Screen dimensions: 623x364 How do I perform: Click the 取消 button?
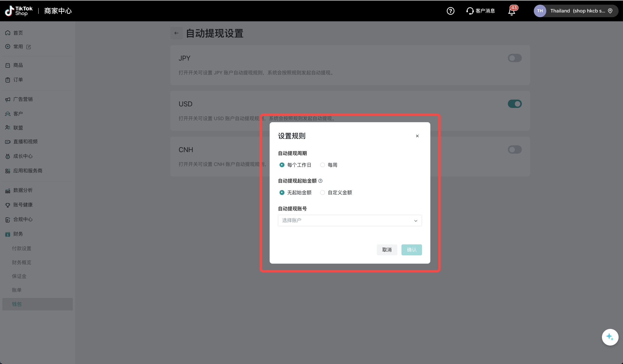[387, 250]
